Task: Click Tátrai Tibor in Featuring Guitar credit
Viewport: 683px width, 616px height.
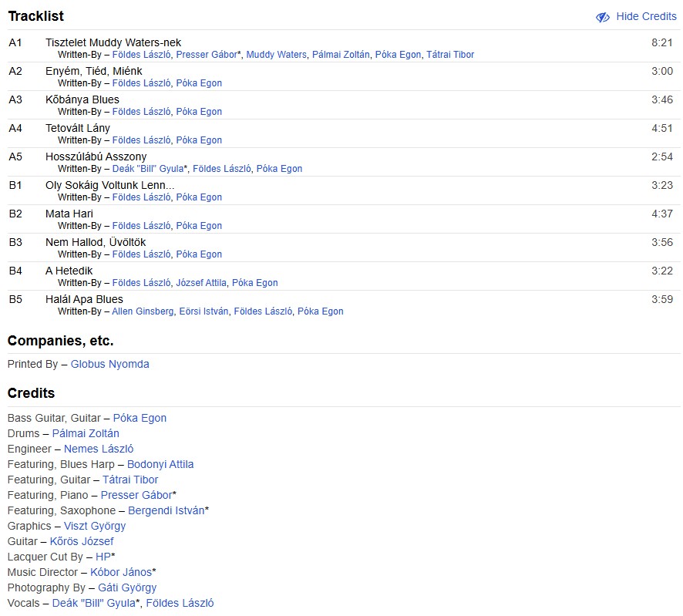Action: pos(130,480)
